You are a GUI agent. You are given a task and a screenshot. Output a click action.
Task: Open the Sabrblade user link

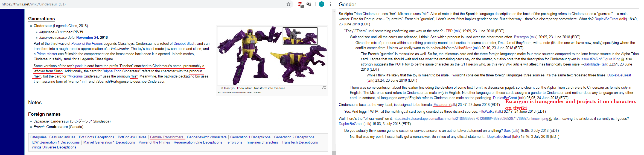591,64
